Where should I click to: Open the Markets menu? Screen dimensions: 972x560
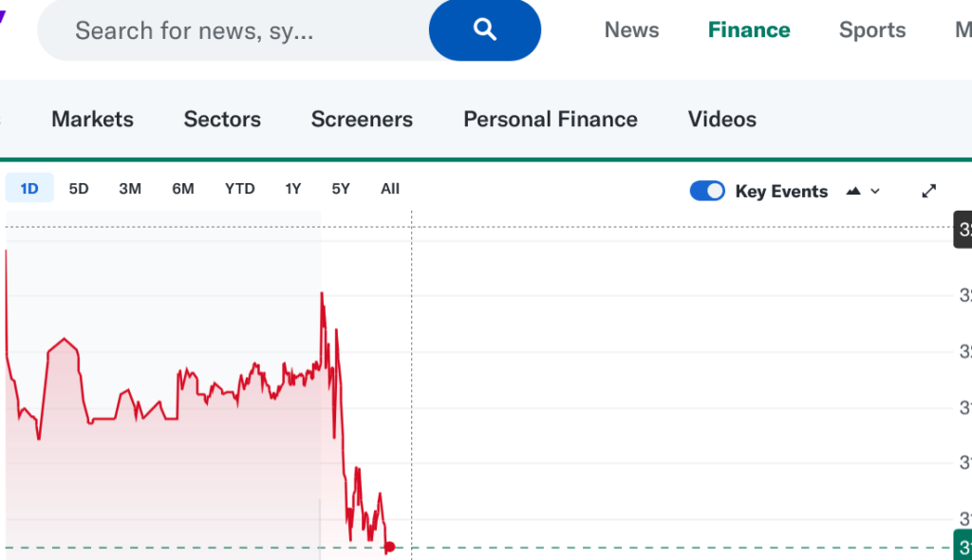click(92, 120)
